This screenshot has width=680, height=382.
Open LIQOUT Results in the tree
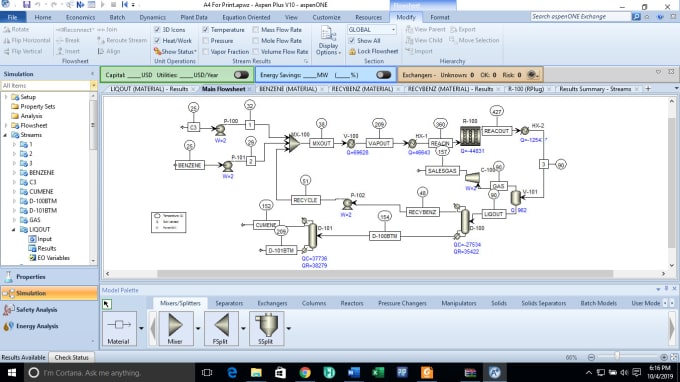click(46, 248)
